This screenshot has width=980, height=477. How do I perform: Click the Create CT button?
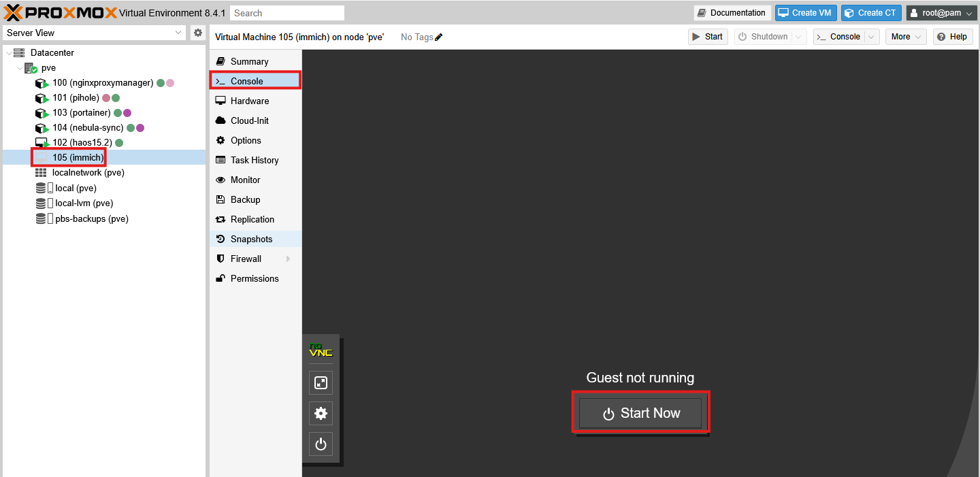pyautogui.click(x=871, y=12)
